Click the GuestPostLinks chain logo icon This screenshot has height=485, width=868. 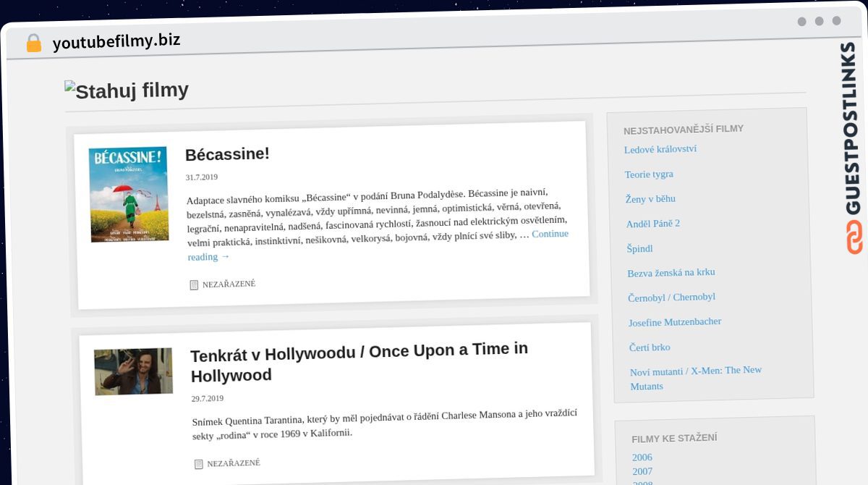(x=855, y=237)
